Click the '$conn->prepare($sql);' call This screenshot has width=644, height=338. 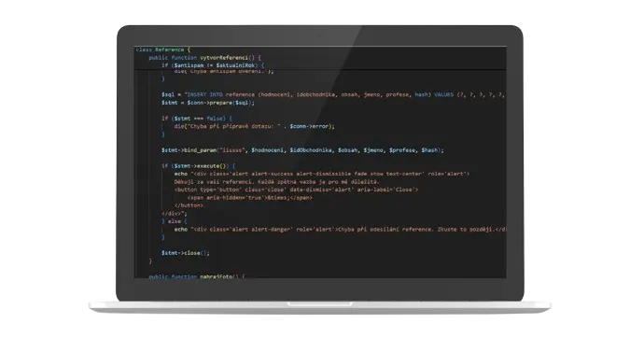point(220,103)
